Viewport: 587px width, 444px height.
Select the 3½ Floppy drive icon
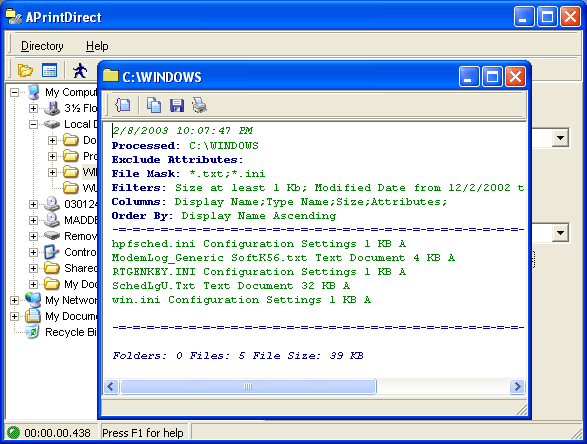click(x=52, y=108)
